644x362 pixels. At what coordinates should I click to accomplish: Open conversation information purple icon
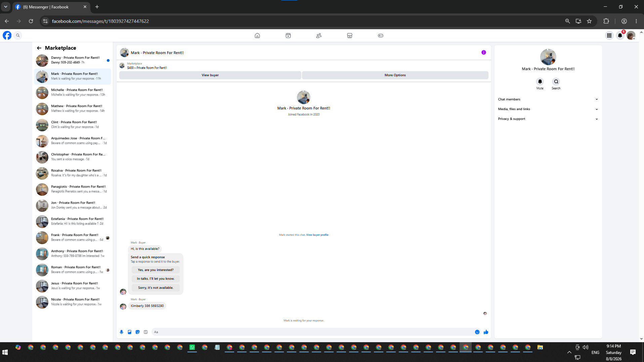click(x=484, y=52)
